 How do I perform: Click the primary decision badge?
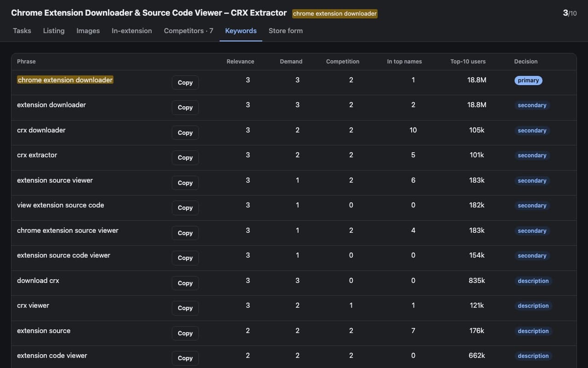(528, 80)
